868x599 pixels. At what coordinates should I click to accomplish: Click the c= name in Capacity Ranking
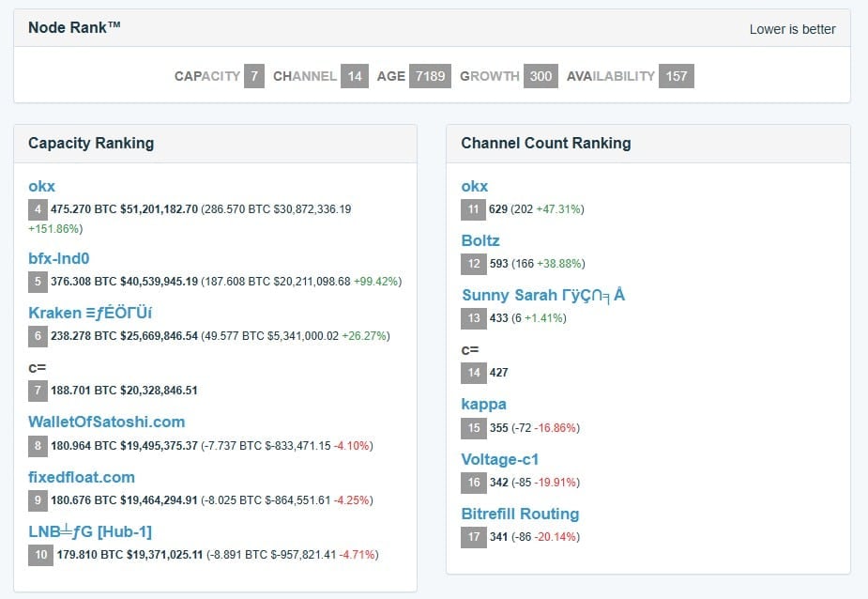38,368
